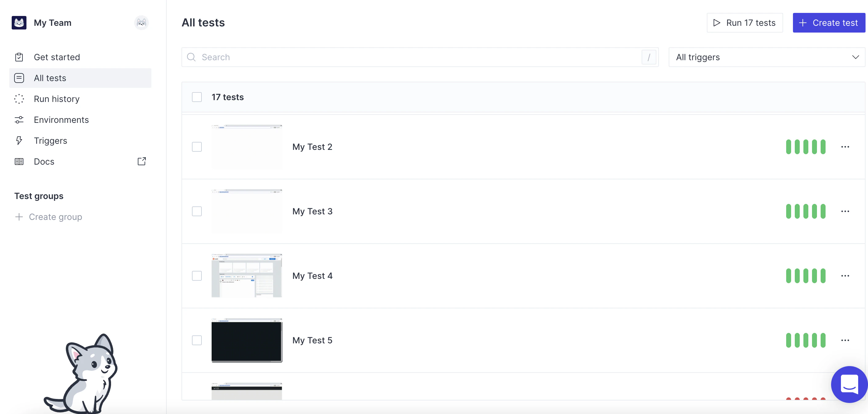Viewport: 868px width, 414px height.
Task: Select the Triggers lightning icon
Action: click(x=19, y=140)
